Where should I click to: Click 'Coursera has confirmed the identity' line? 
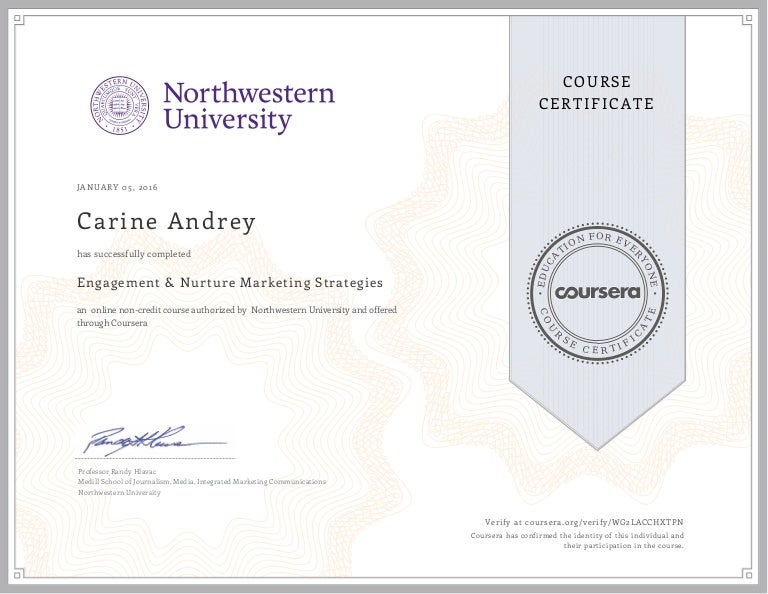tap(577, 536)
